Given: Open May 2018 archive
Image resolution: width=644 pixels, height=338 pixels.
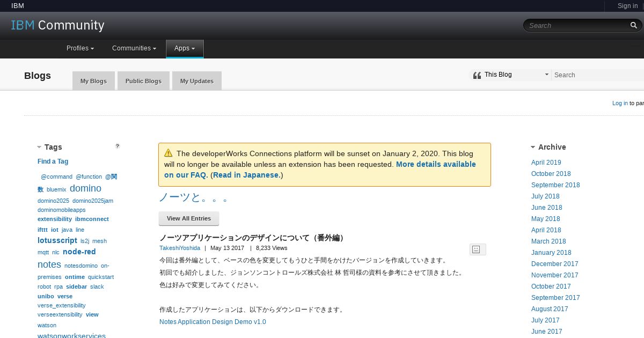Looking at the screenshot, I should 546,219.
